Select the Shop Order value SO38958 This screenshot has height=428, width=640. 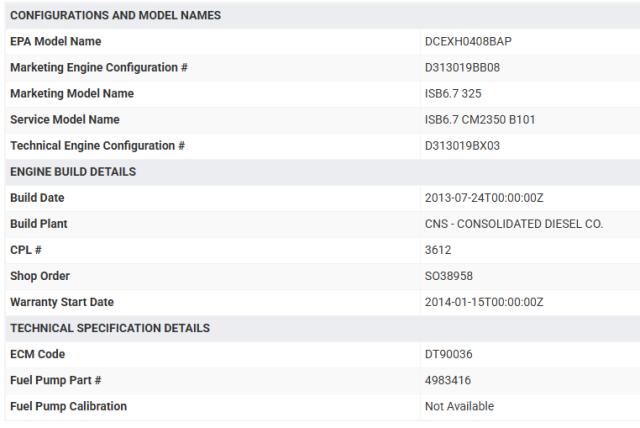point(449,276)
